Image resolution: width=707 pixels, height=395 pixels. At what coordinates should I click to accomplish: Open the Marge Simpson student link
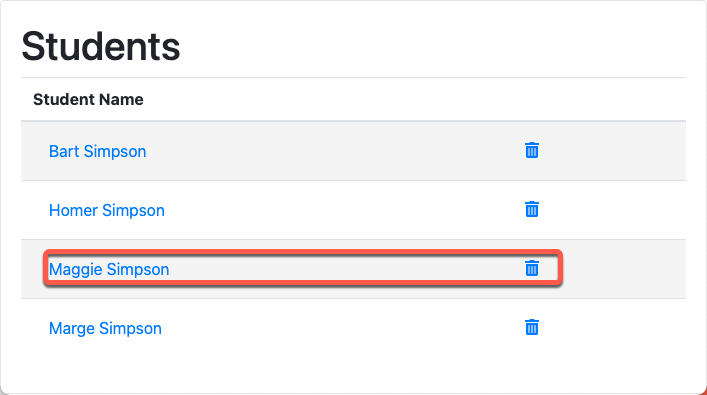105,329
